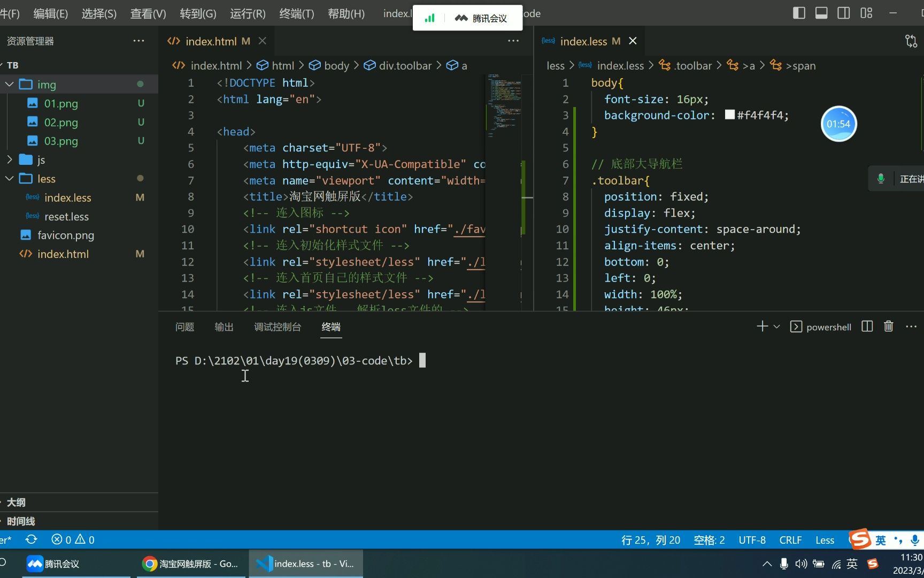Show hidden tray icons arrow
Screen dimensions: 924x578
[767, 564]
